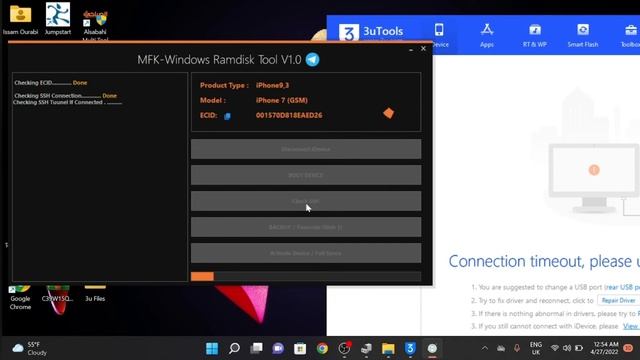Click the ECID value 001570D818EAED26
This screenshot has height=360, width=640.
click(x=289, y=115)
